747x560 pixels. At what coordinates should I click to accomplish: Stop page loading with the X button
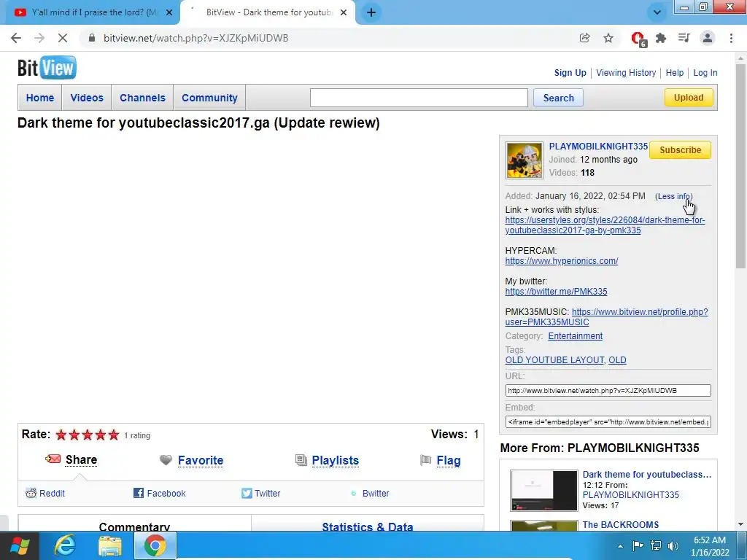click(63, 38)
